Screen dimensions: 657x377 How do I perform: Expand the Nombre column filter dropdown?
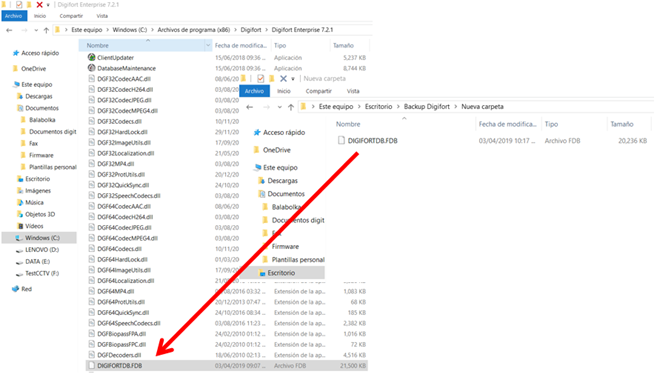[208, 45]
